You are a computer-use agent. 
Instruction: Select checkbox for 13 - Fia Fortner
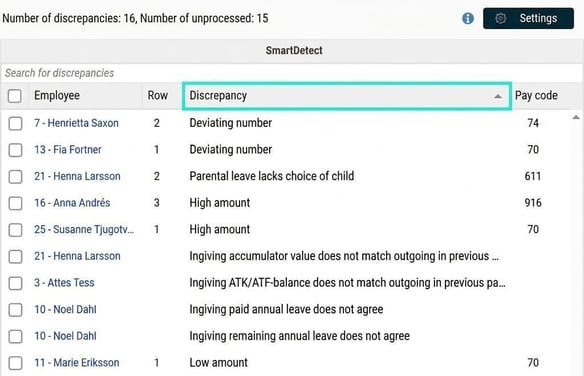point(15,150)
